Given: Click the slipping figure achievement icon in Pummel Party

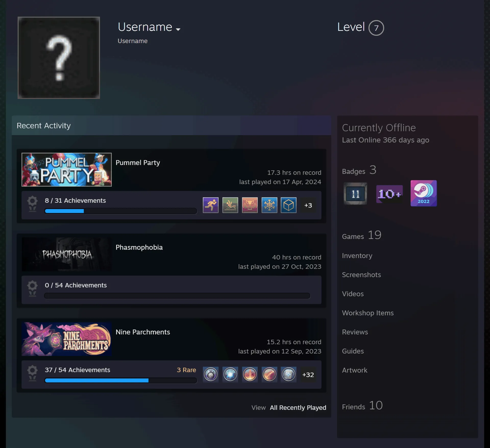Looking at the screenshot, I should pos(230,205).
